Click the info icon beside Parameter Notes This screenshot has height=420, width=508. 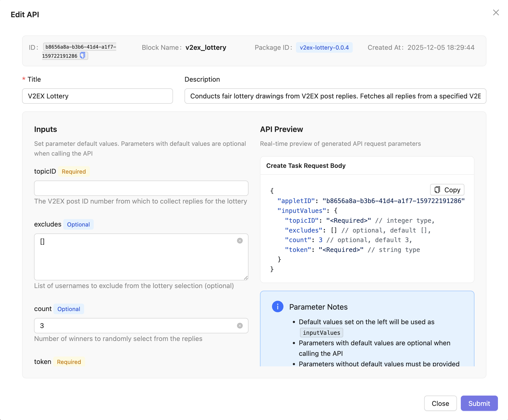[x=277, y=306]
